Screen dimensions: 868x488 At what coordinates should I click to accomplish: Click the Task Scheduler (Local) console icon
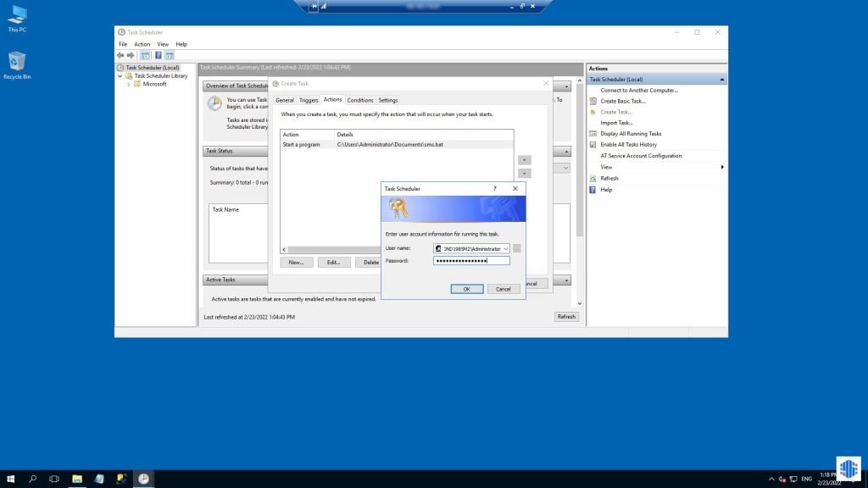point(120,67)
